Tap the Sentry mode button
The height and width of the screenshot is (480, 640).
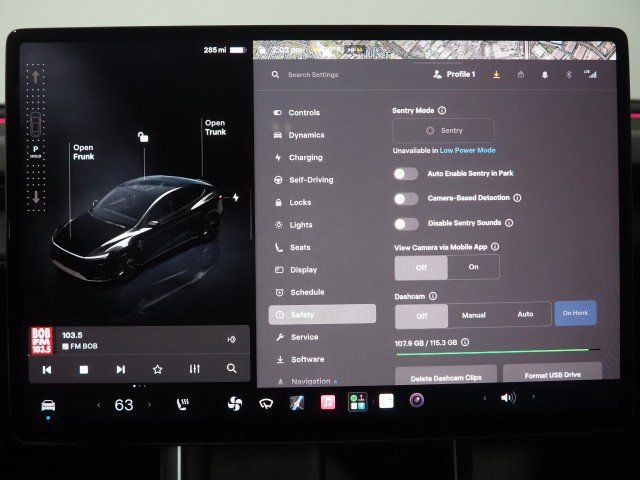tap(444, 131)
